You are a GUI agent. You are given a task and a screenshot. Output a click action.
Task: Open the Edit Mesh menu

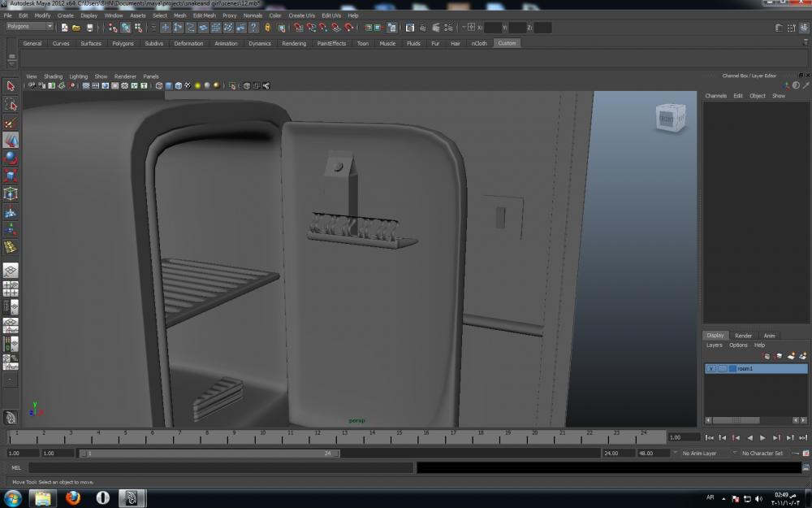pos(204,15)
